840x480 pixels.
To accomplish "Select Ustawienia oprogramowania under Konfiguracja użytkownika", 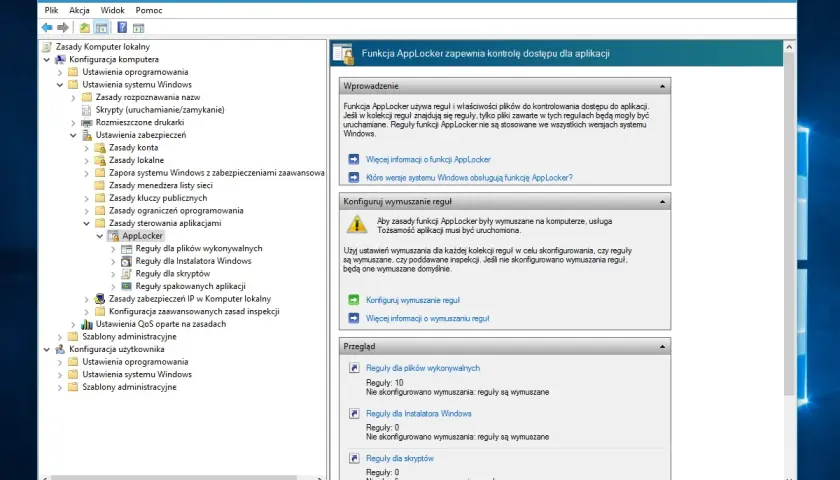I will click(x=135, y=362).
